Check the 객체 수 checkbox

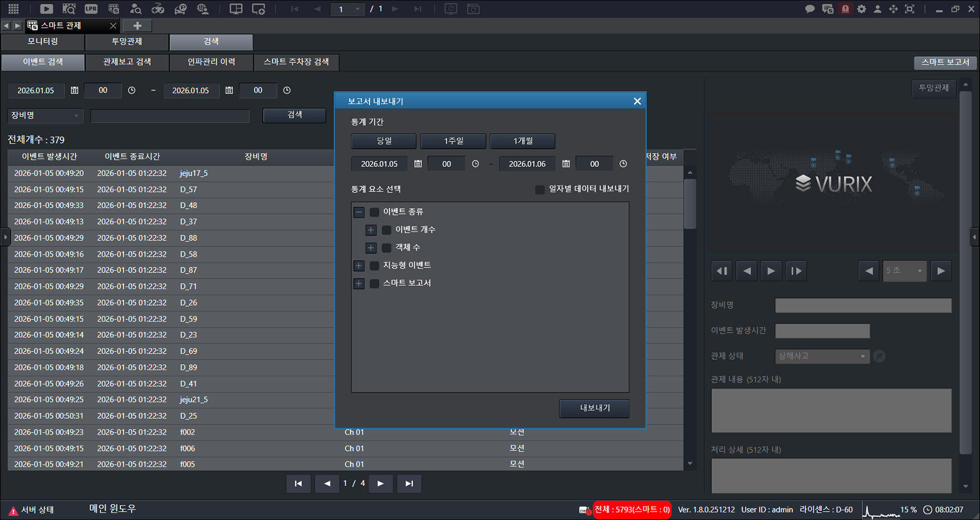[387, 248]
